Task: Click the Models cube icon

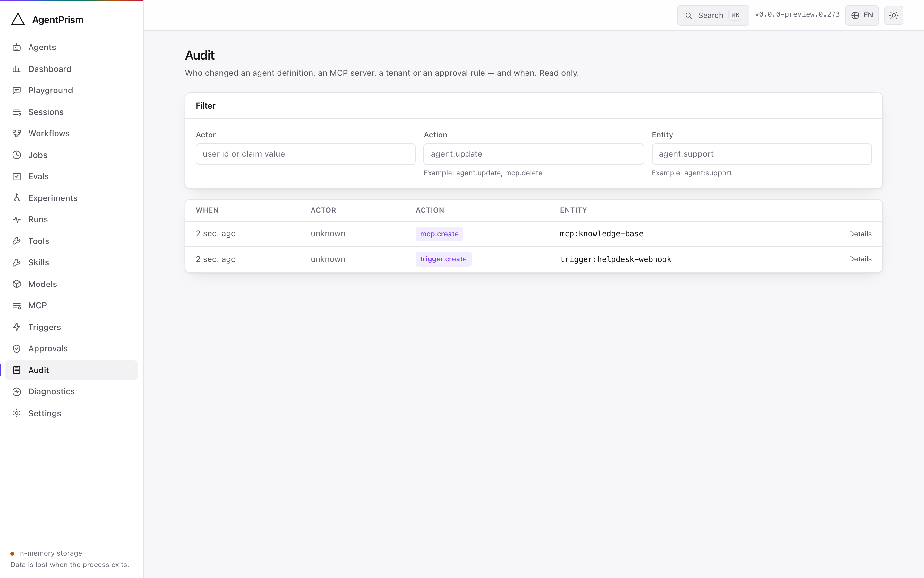Action: point(17,284)
